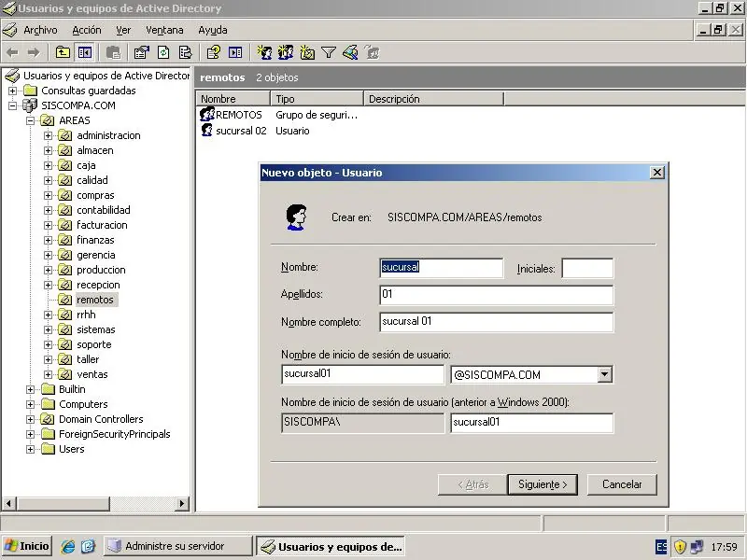Open the Ayuda menu
747x560 pixels.
pos(213,30)
